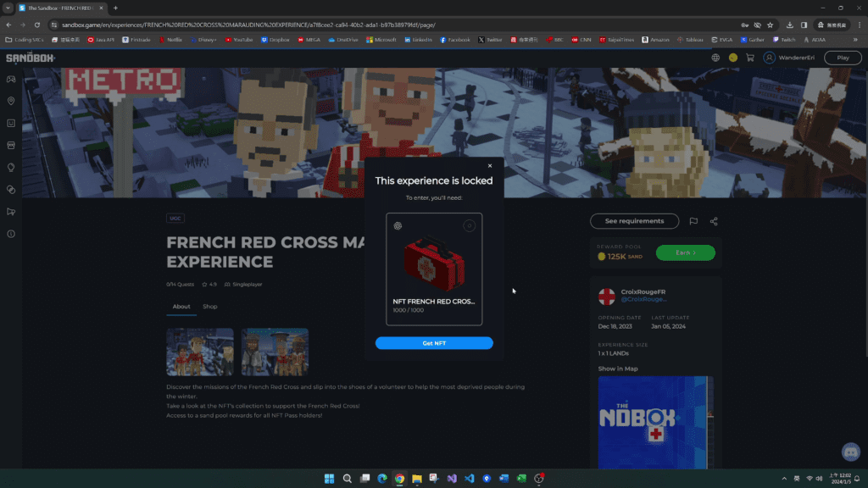This screenshot has height=488, width=868.
Task: Click the See requirements button
Action: 634,221
